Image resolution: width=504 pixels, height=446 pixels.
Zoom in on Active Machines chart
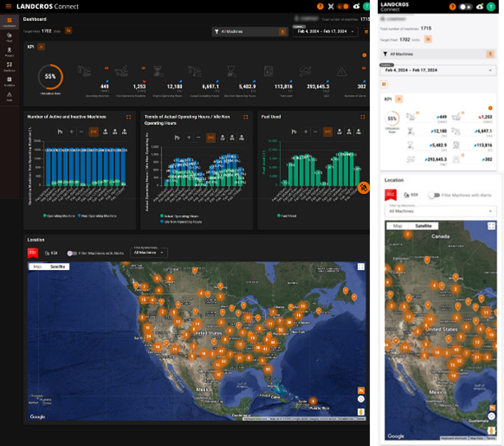pyautogui.click(x=71, y=132)
